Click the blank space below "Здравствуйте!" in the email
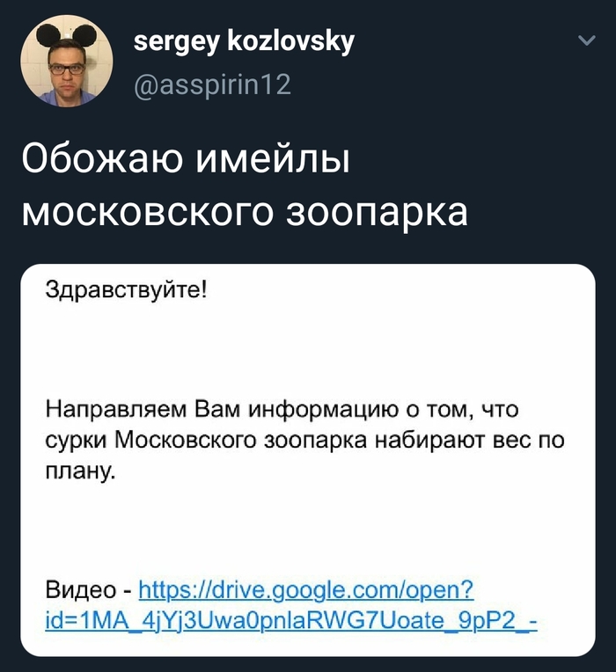This screenshot has height=672, width=616. click(x=308, y=347)
